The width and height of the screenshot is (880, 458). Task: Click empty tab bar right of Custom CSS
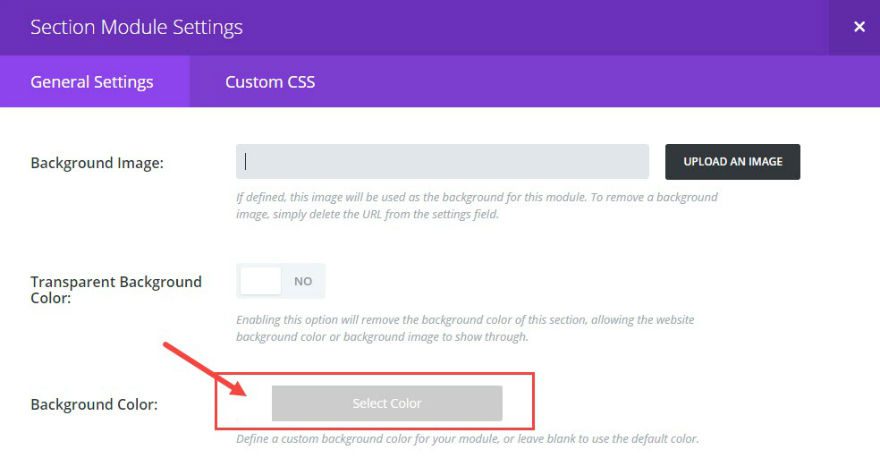point(600,82)
